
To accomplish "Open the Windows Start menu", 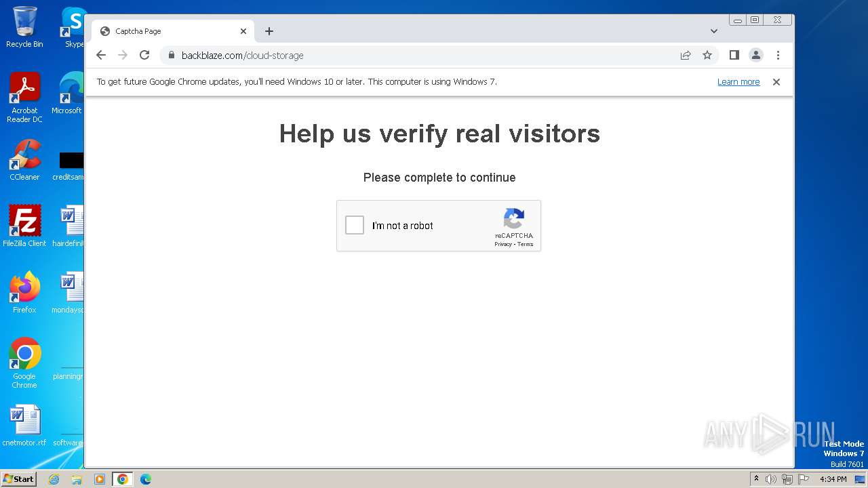I will click(18, 479).
